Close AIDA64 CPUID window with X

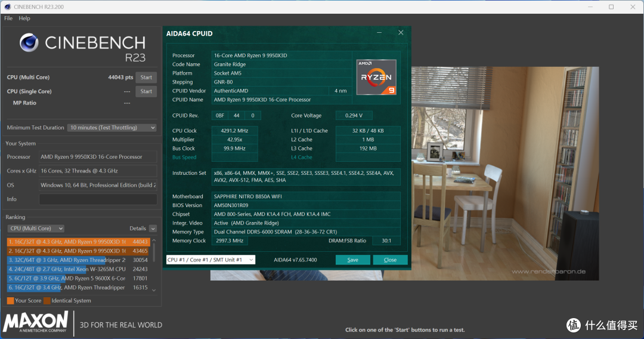[x=401, y=32]
